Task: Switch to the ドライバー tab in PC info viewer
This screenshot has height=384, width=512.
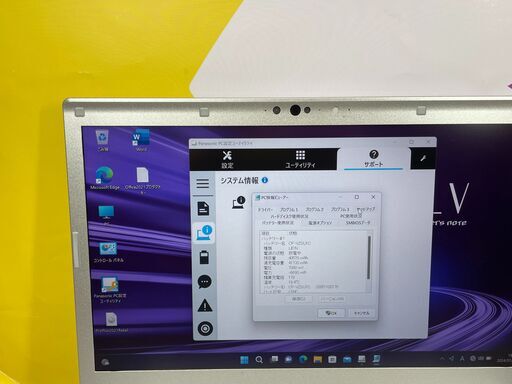Action: pyautogui.click(x=265, y=210)
